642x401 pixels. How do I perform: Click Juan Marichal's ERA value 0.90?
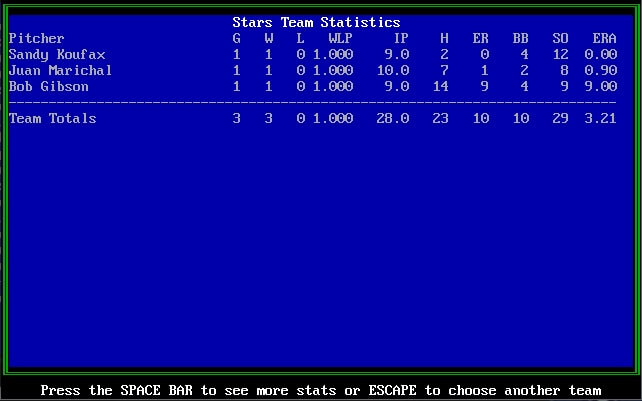point(601,70)
